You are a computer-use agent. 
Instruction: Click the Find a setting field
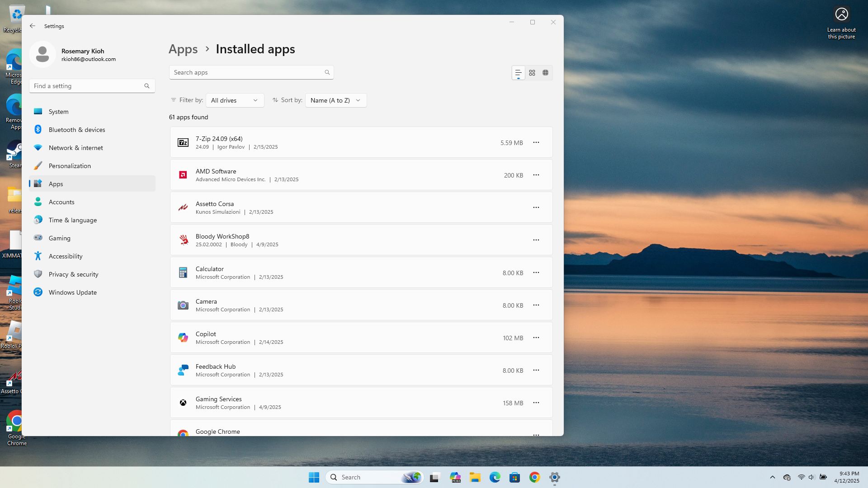[92, 86]
